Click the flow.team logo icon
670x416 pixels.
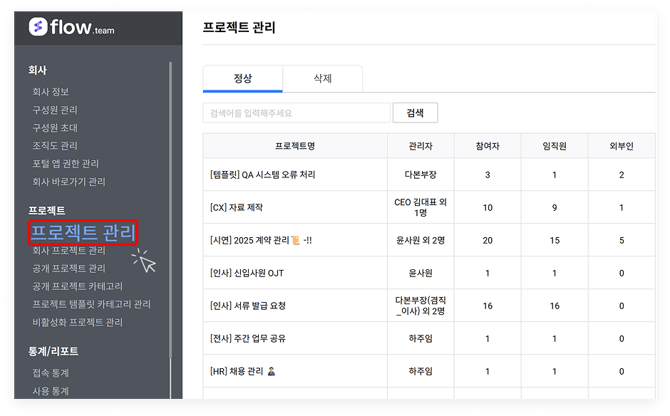point(39,27)
